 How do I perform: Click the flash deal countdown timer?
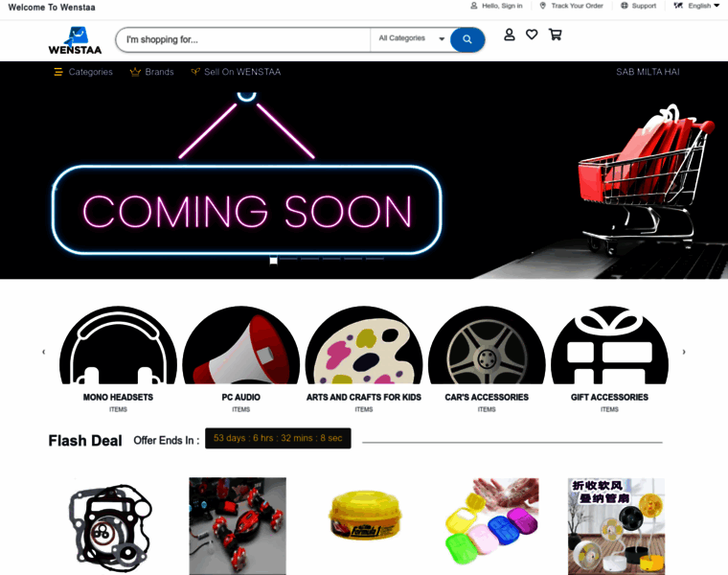(x=278, y=438)
